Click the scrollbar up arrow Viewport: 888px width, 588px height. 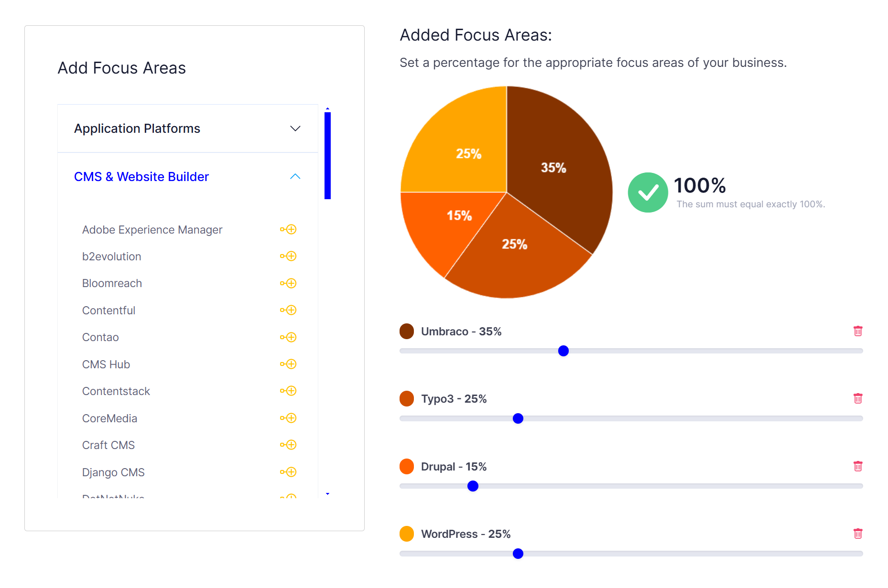click(327, 108)
